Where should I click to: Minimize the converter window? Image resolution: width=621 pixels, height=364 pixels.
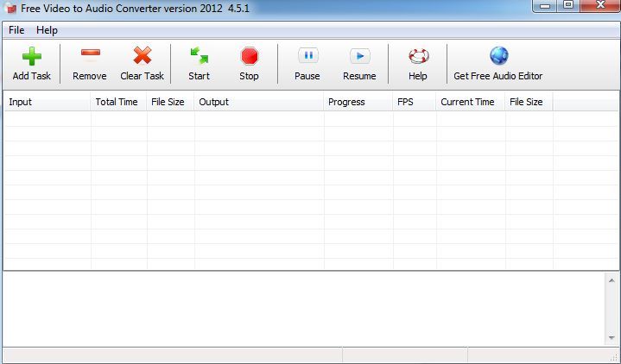[x=544, y=5]
